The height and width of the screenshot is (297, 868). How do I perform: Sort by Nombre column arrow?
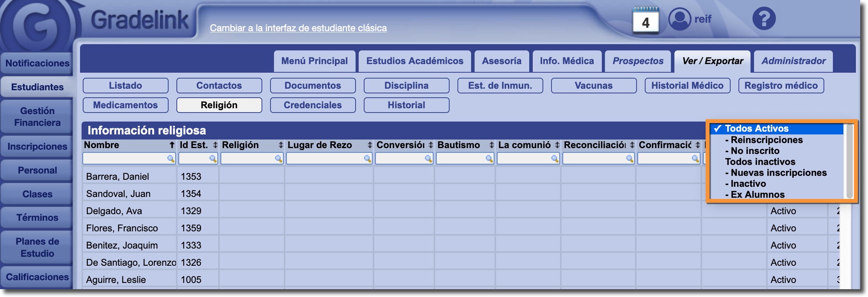pyautogui.click(x=172, y=145)
